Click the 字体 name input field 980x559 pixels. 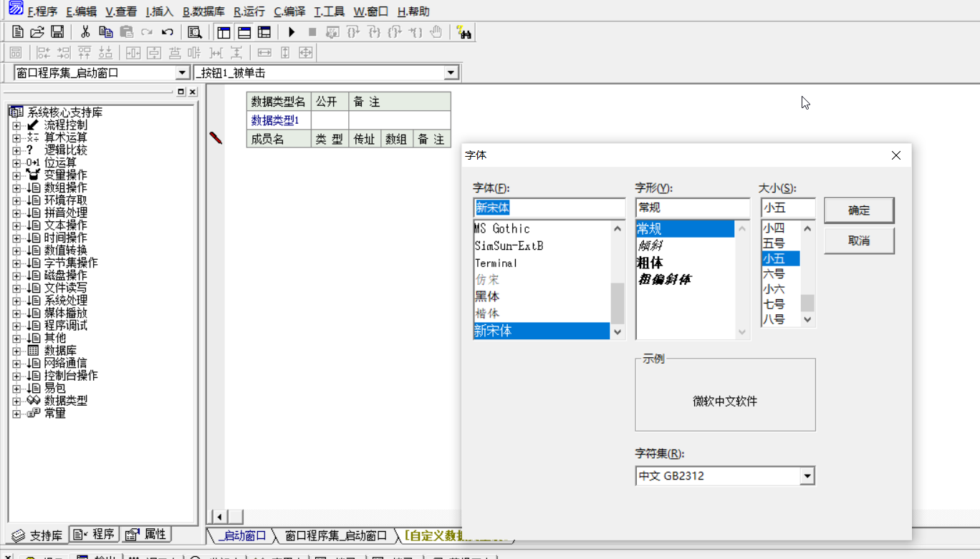click(549, 208)
